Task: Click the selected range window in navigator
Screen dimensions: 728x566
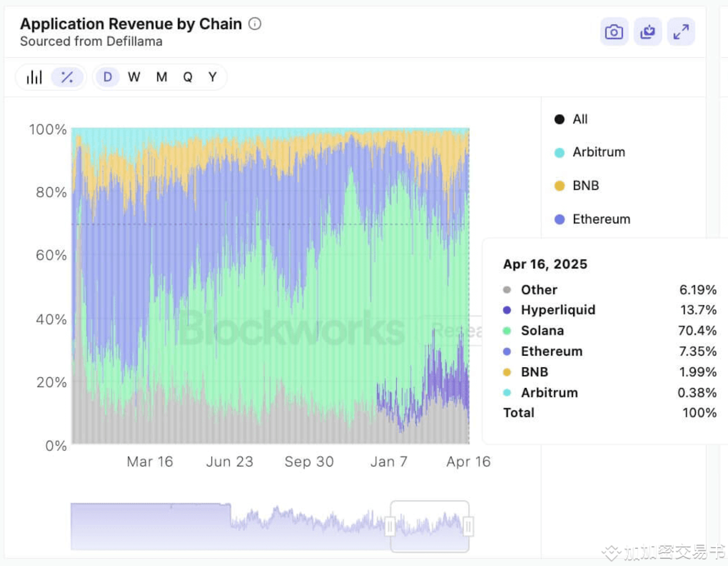Action: point(430,526)
